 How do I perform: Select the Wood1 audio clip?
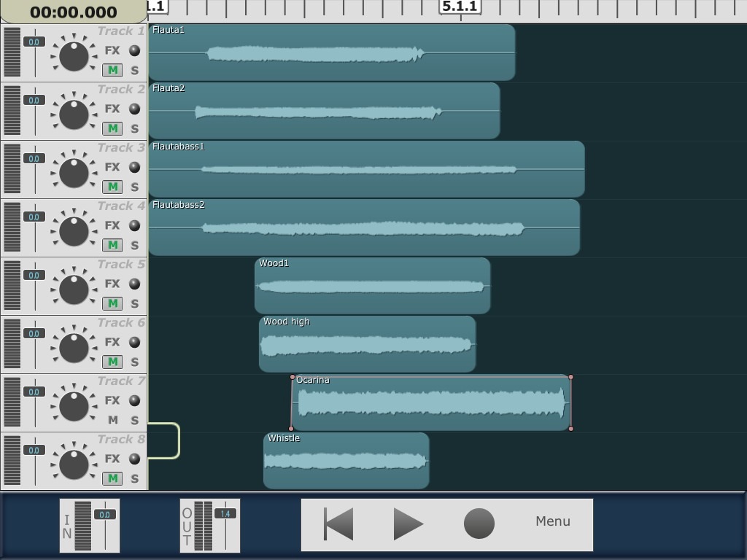pyautogui.click(x=373, y=286)
